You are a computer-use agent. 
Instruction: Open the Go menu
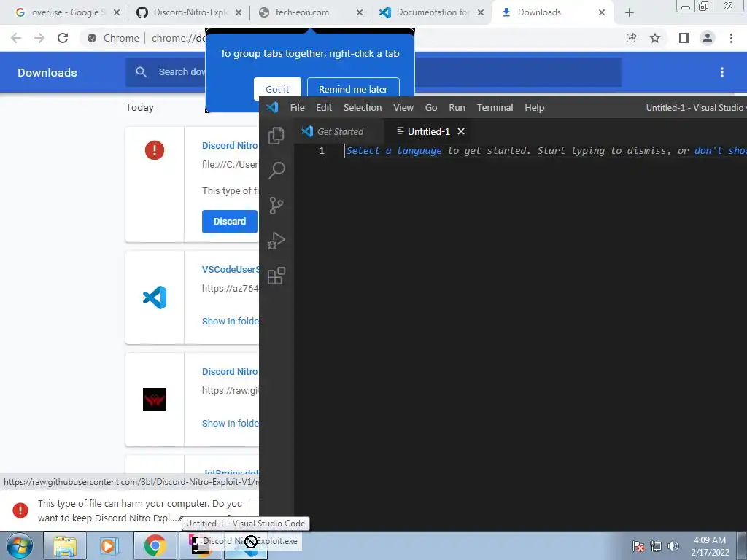tap(431, 108)
